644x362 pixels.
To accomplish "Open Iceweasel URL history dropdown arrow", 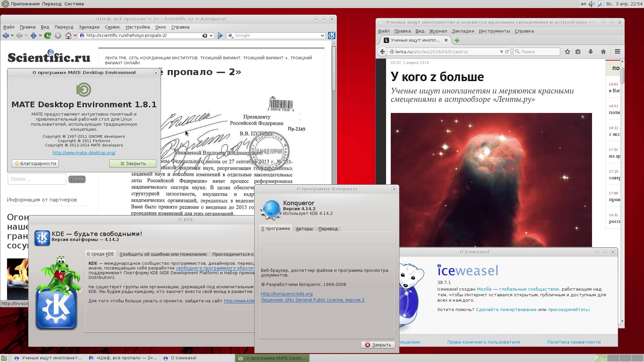I will click(x=501, y=52).
